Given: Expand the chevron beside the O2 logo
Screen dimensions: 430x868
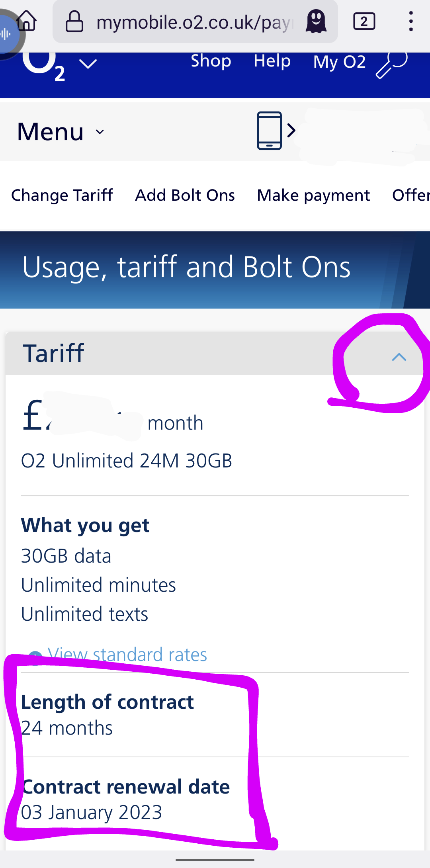Looking at the screenshot, I should coord(88,64).
